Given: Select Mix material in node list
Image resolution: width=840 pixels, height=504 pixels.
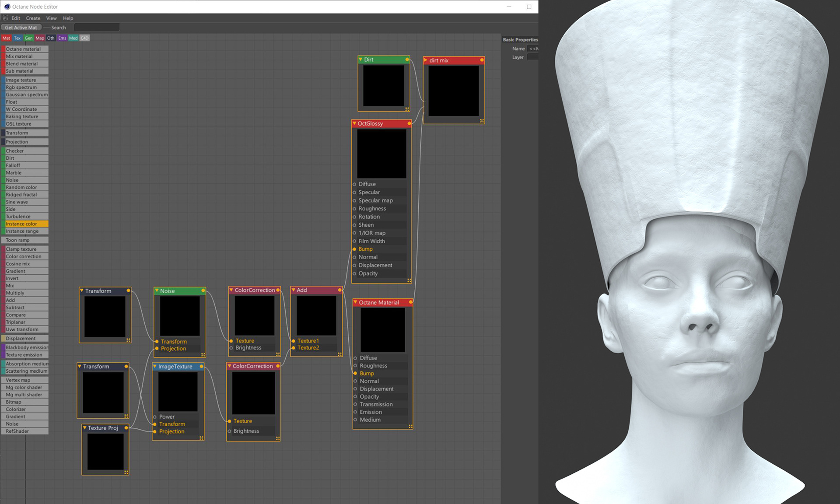Looking at the screenshot, I should (24, 56).
